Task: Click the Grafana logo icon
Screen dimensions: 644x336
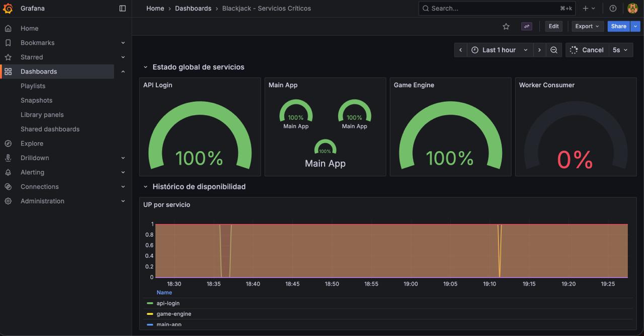Action: pos(8,8)
